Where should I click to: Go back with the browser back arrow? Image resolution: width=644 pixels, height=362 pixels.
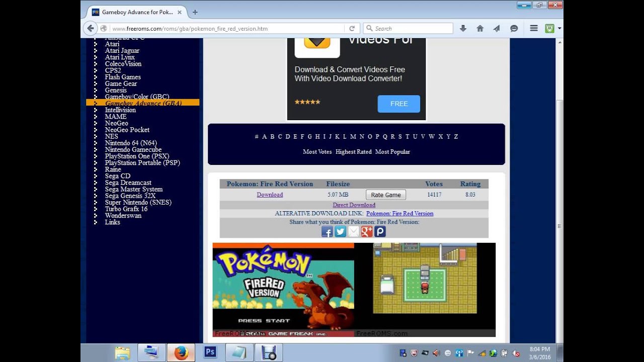(x=91, y=29)
